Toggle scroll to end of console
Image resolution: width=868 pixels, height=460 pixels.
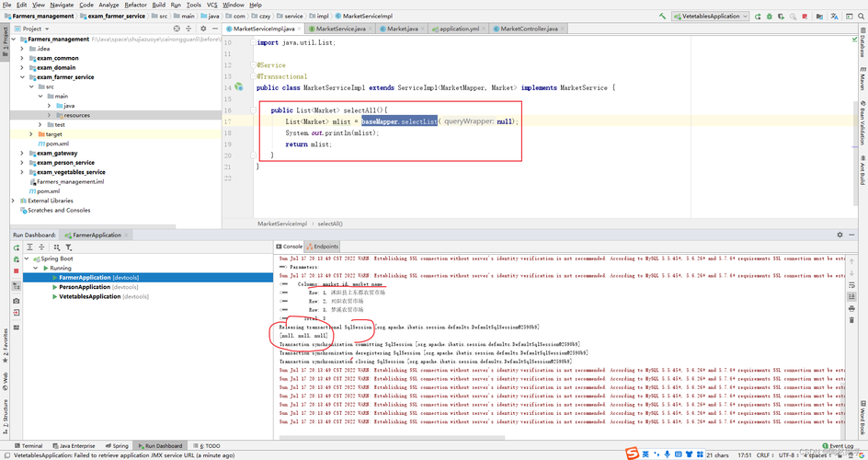tap(851, 297)
